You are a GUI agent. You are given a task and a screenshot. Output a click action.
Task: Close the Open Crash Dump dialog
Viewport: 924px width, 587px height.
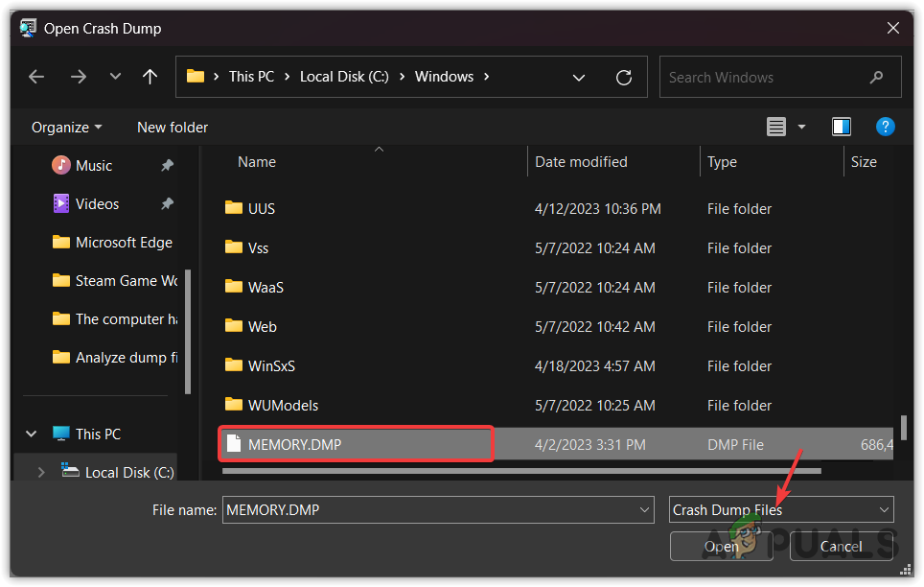(892, 29)
